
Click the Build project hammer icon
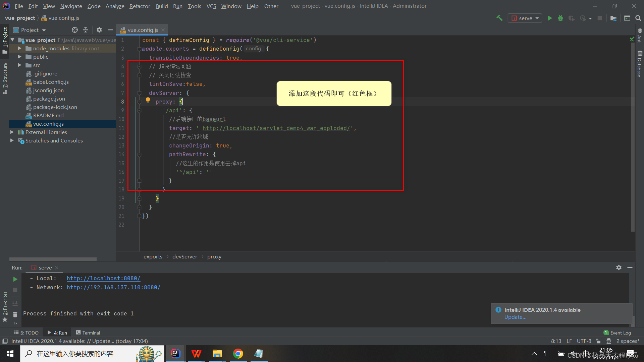coord(499,18)
